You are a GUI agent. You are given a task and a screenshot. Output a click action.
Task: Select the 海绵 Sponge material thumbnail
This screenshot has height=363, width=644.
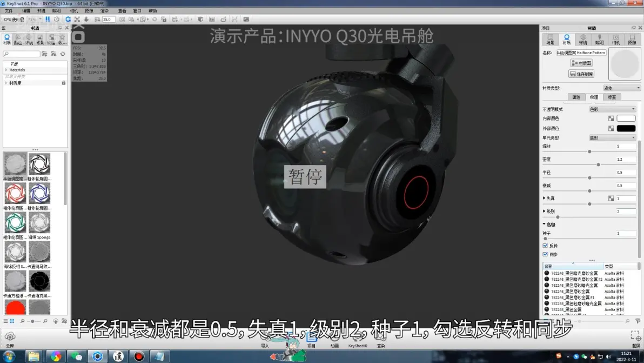[x=39, y=222]
